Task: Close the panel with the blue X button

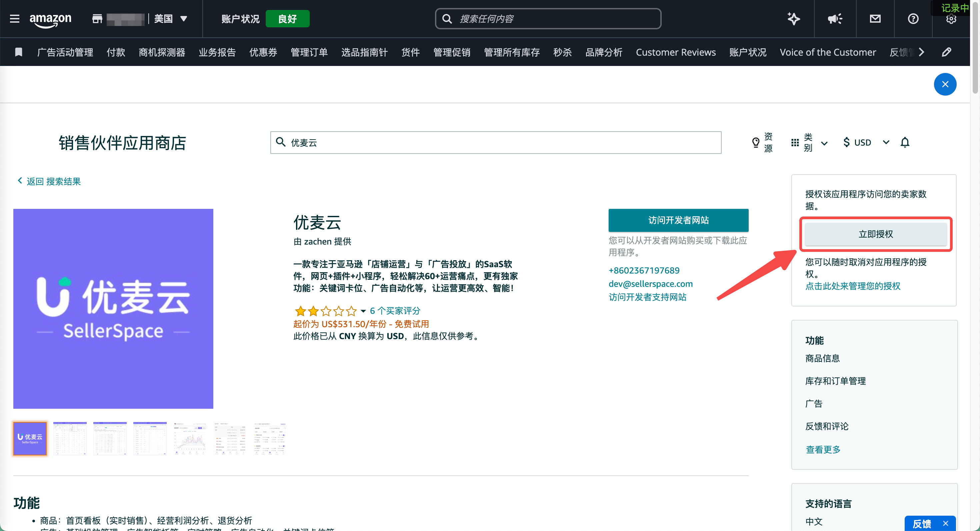Action: 945,84
